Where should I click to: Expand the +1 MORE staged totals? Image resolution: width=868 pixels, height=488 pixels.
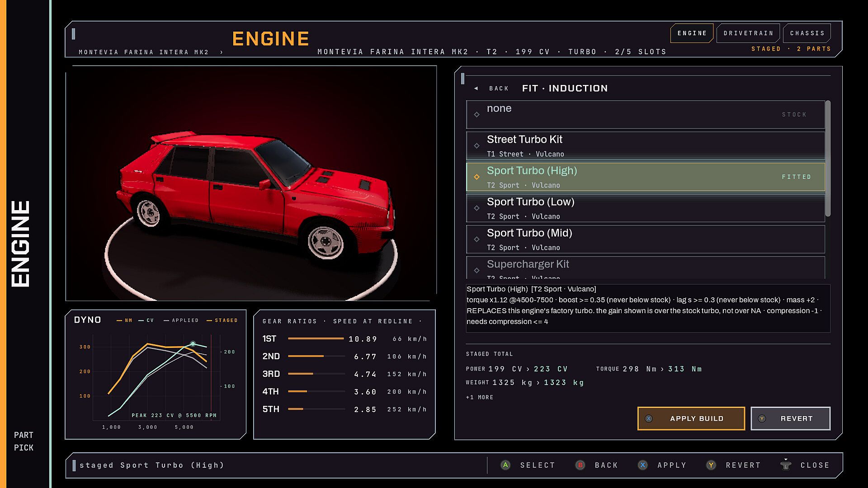(480, 397)
